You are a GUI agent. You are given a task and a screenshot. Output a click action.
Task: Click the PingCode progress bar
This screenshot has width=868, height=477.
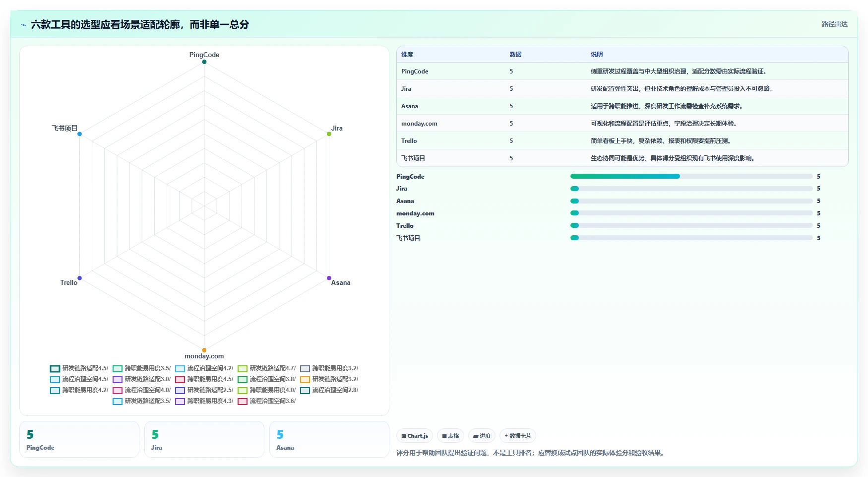click(691, 176)
